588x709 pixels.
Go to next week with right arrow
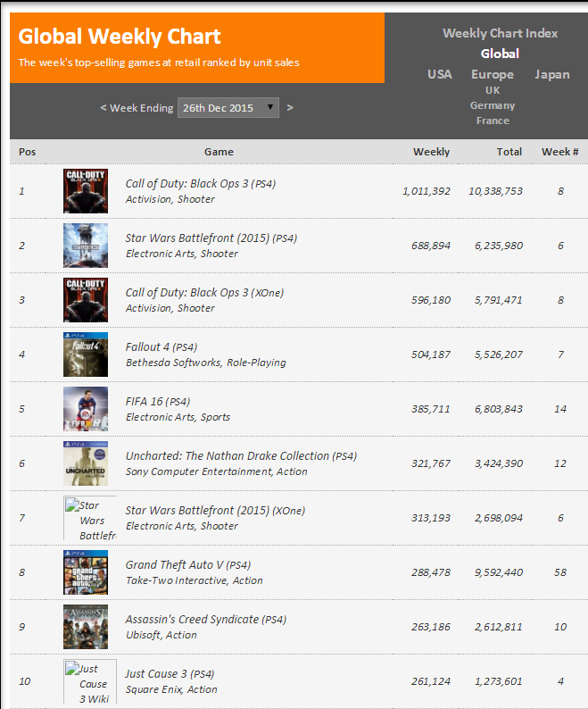[290, 108]
